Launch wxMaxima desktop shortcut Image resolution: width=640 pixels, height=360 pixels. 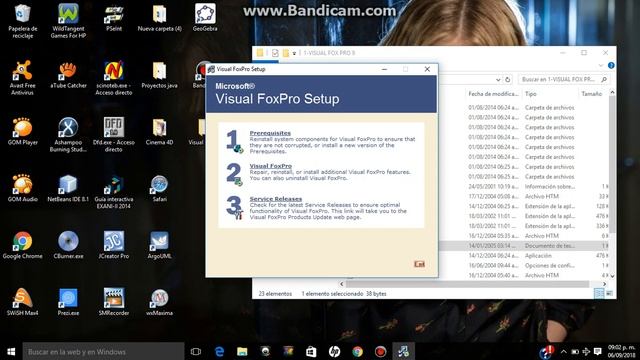pos(159,302)
